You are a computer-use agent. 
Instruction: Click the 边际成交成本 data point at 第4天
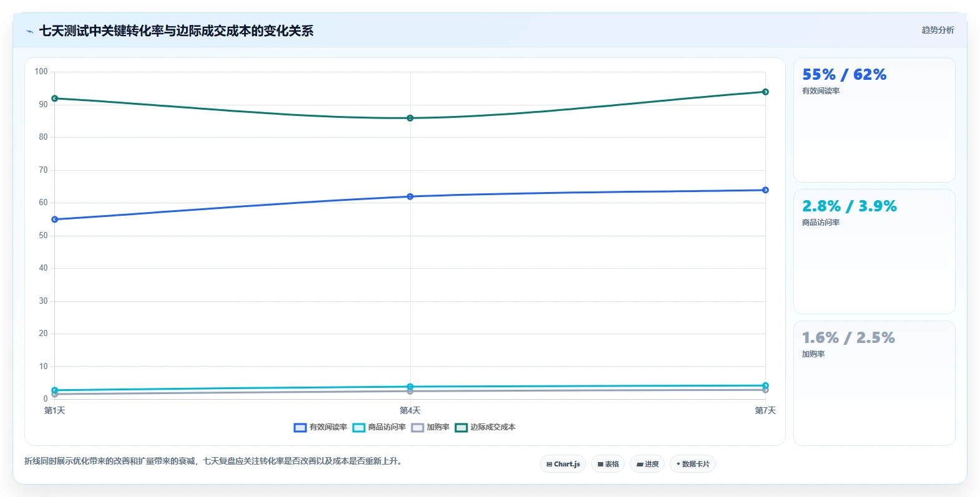coord(410,118)
